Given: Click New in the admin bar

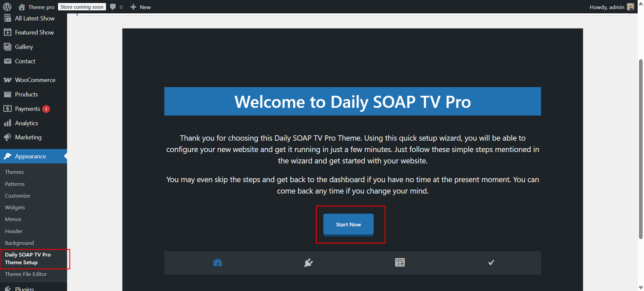Looking at the screenshot, I should 145,7.
